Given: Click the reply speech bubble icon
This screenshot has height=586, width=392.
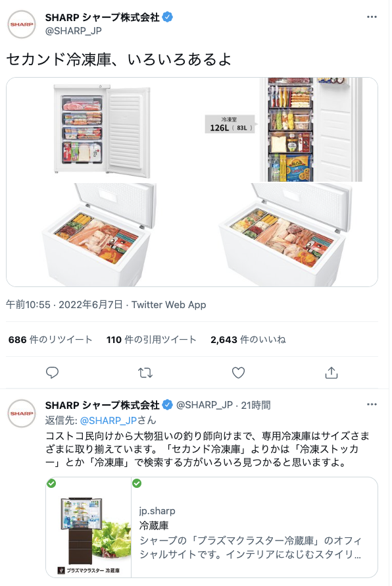Looking at the screenshot, I should click(52, 373).
